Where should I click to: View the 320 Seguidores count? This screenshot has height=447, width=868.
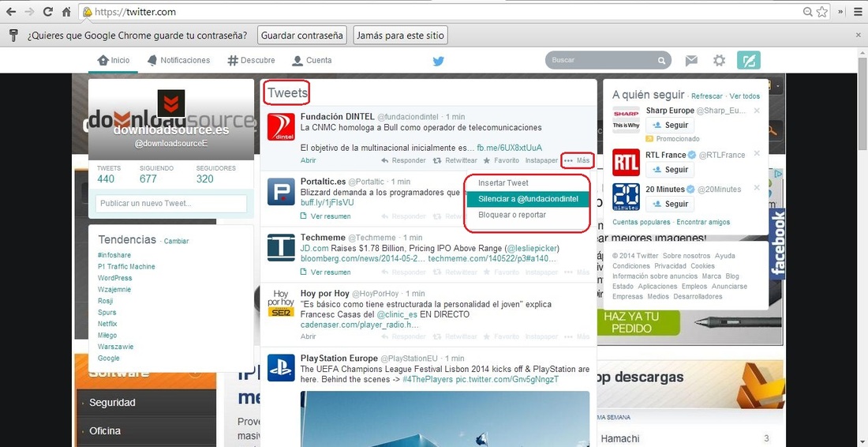coord(205,179)
